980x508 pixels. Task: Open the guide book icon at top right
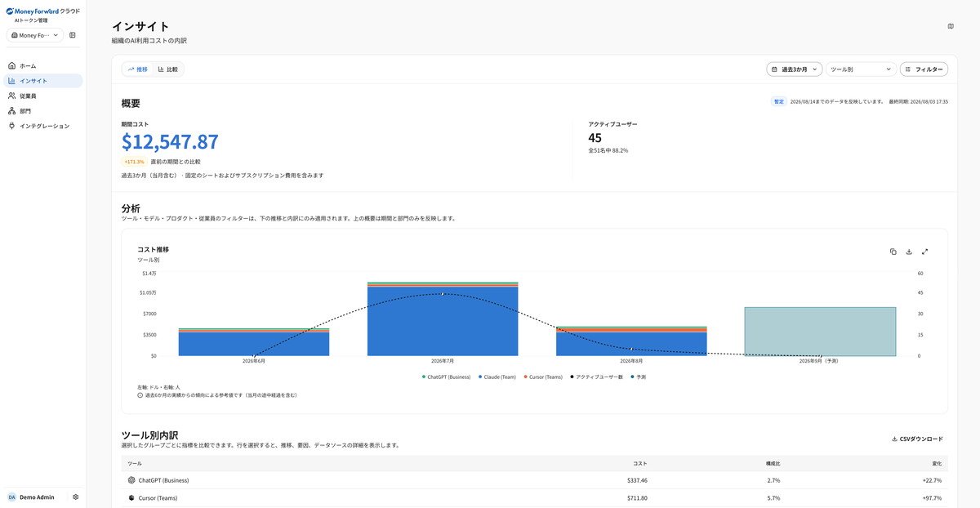[x=951, y=26]
